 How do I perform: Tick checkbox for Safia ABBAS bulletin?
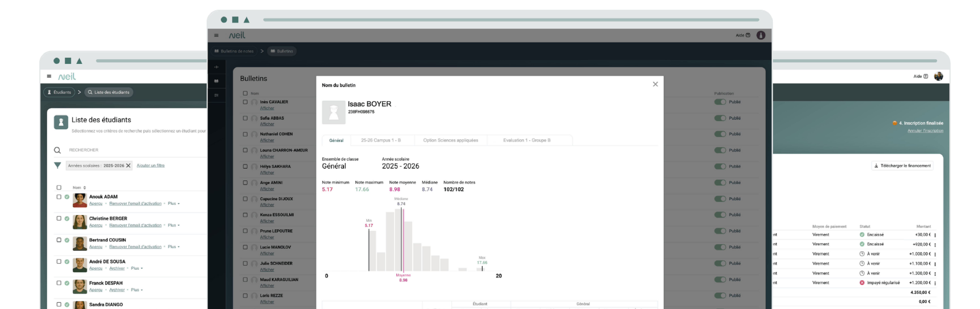click(245, 118)
